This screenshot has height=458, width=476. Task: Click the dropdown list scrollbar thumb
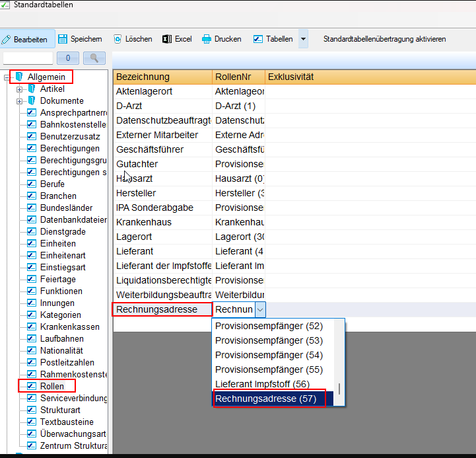(339, 389)
